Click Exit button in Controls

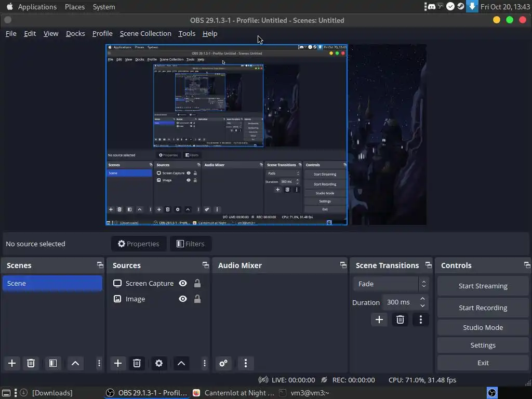click(483, 363)
